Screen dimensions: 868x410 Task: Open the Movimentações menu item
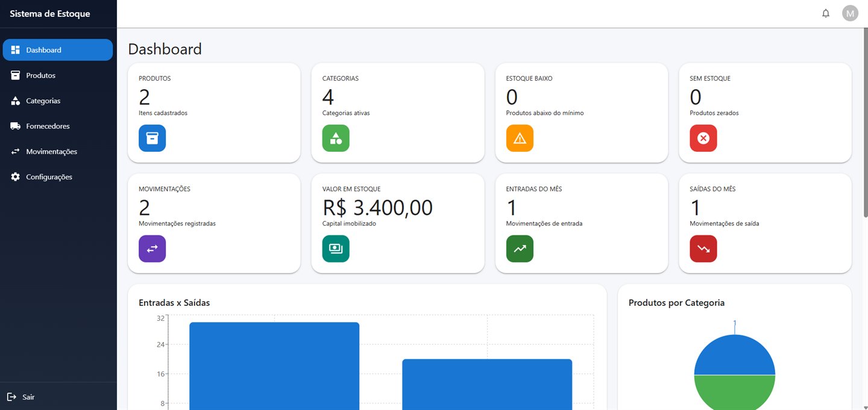pyautogui.click(x=58, y=151)
